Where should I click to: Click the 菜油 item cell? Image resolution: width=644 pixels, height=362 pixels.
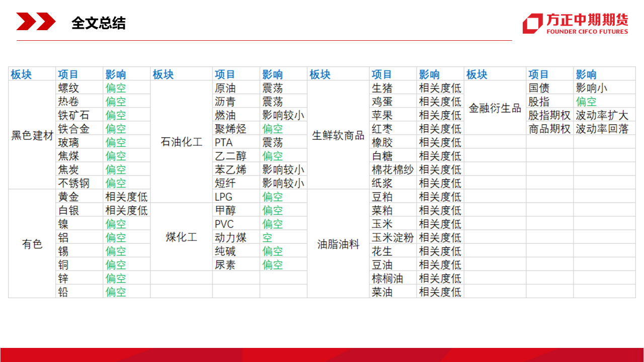393,292
